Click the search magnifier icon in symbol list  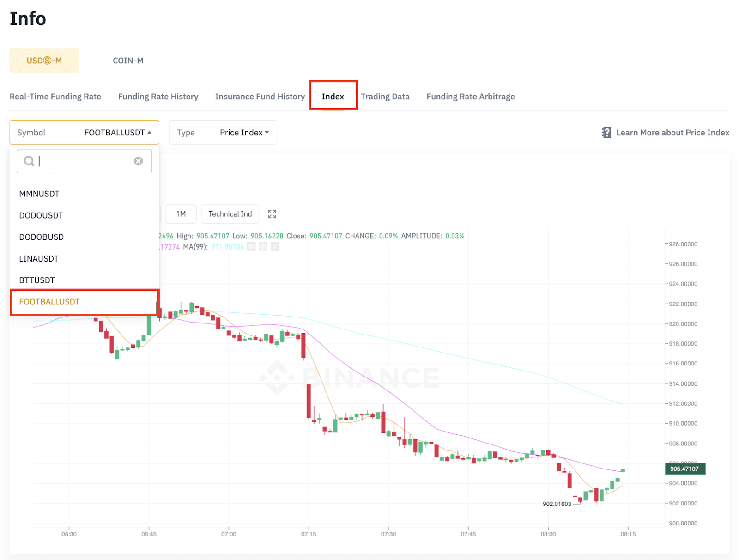(29, 161)
